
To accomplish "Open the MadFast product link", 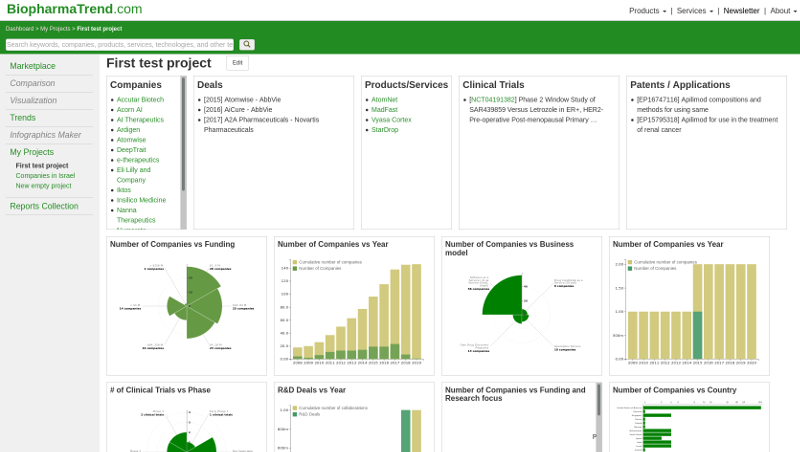I will tap(384, 110).
